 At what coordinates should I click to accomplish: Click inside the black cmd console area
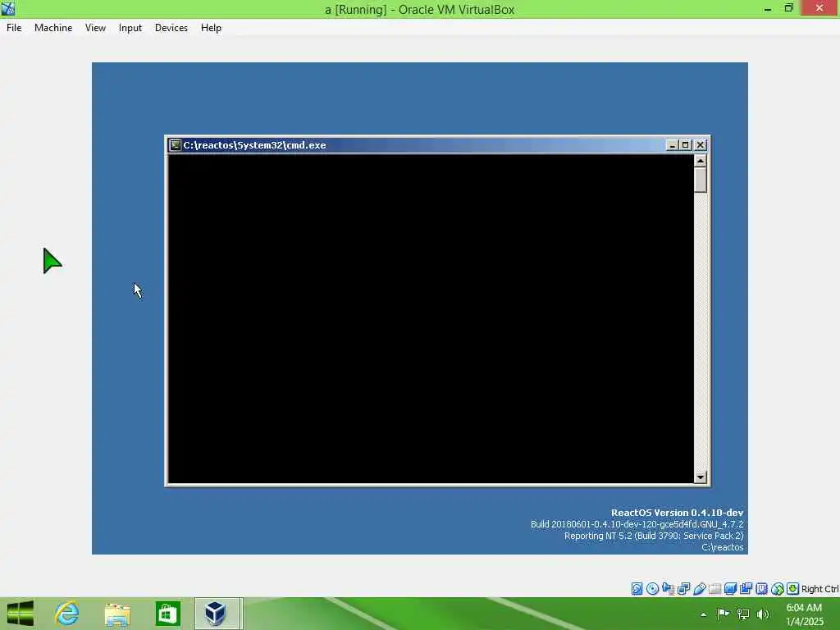[431, 319]
